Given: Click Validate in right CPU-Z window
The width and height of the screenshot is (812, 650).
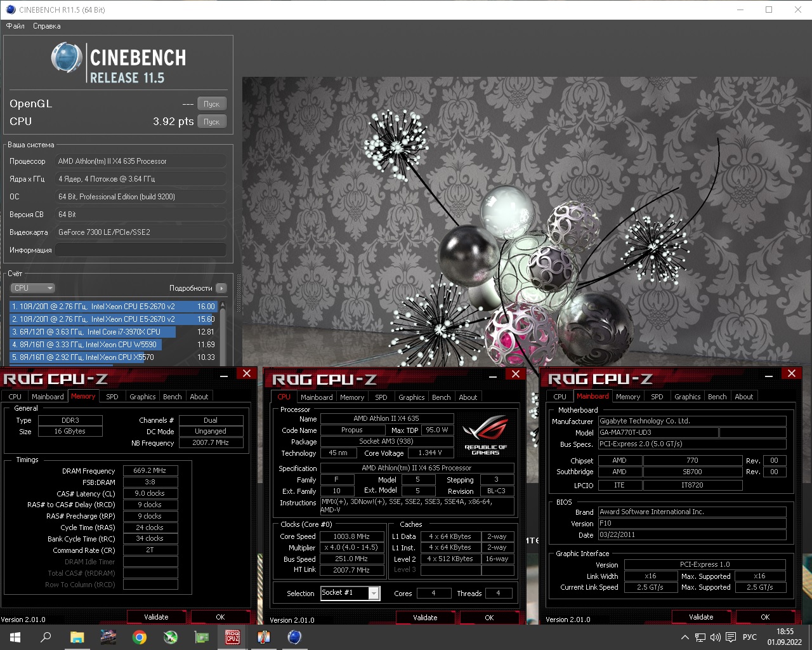Looking at the screenshot, I should coord(701,617).
